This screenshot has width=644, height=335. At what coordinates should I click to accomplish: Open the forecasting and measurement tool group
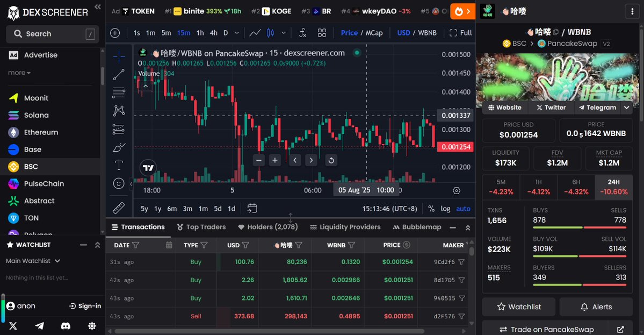(119, 129)
